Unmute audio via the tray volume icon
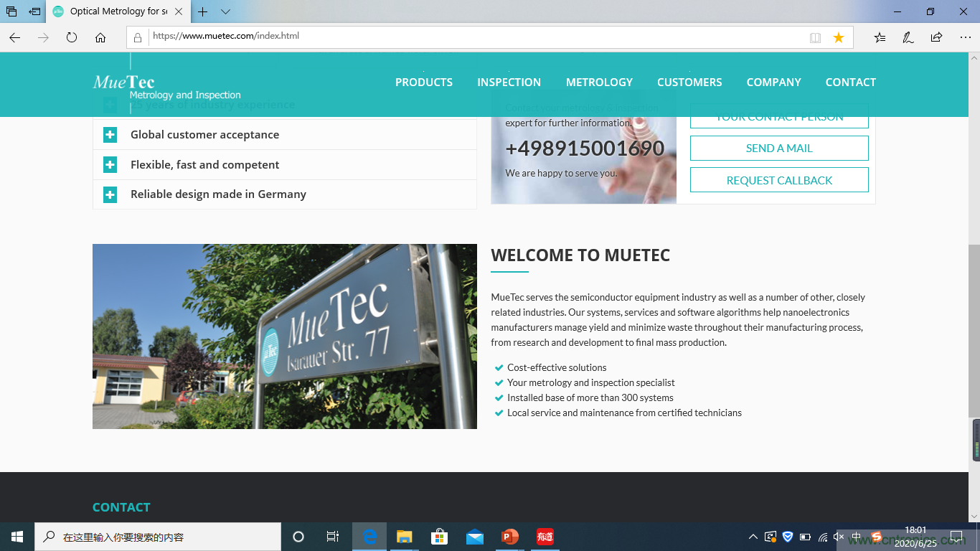Screen dimensions: 980x551 838,536
